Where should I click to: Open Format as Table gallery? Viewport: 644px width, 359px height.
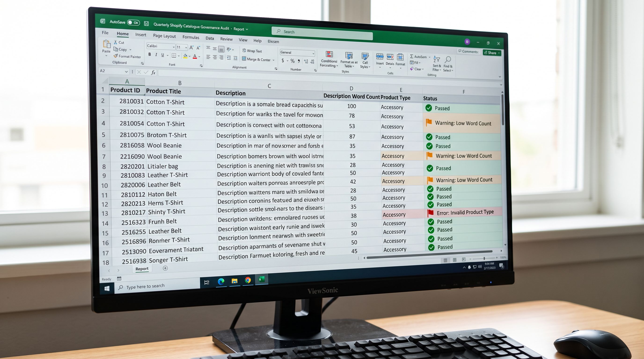point(349,60)
